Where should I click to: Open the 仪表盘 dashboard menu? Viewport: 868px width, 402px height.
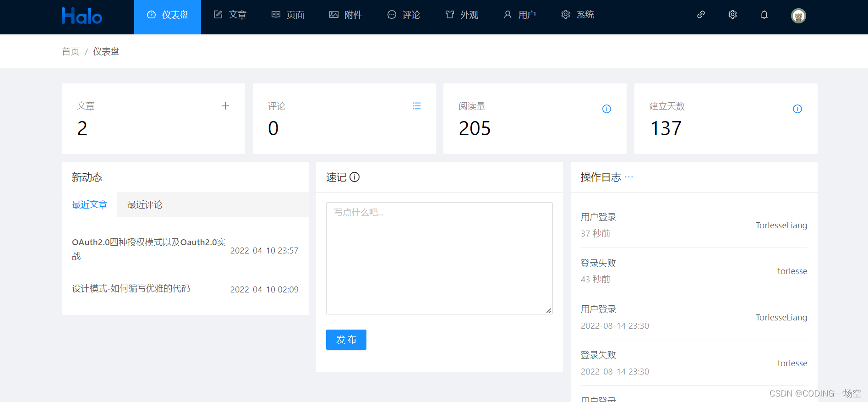pyautogui.click(x=168, y=17)
